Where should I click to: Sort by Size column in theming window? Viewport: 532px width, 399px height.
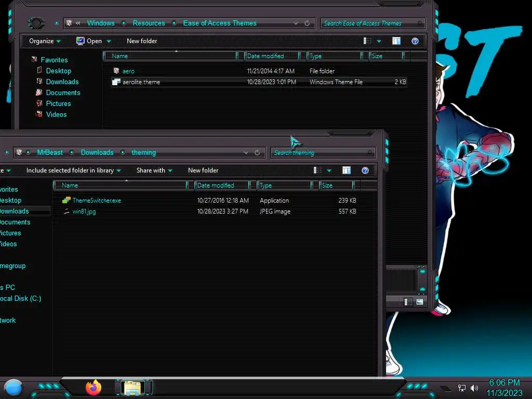coord(336,185)
